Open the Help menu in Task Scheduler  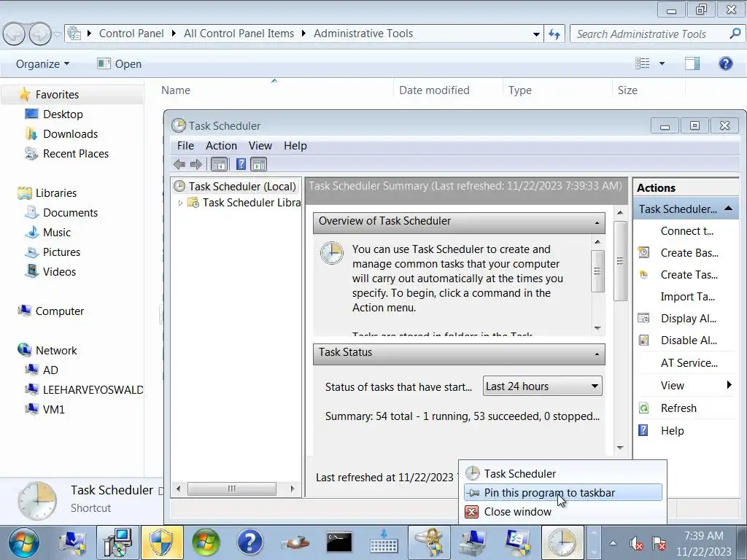[295, 146]
